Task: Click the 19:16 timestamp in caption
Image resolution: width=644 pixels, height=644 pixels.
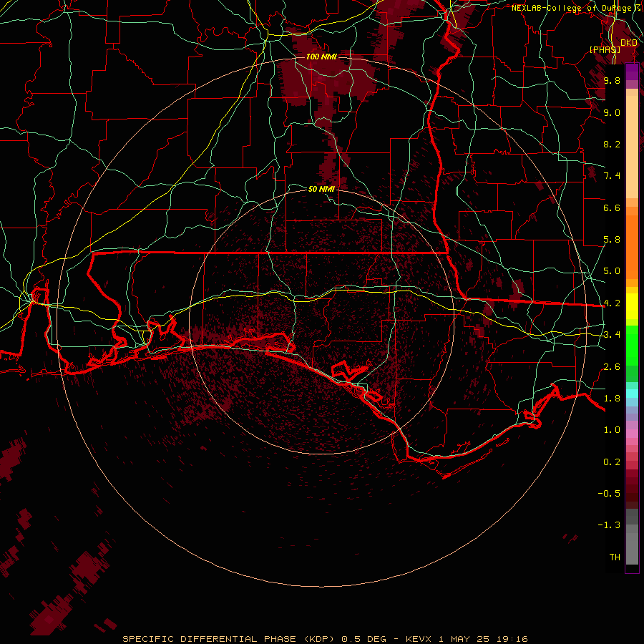Action: click(512, 639)
